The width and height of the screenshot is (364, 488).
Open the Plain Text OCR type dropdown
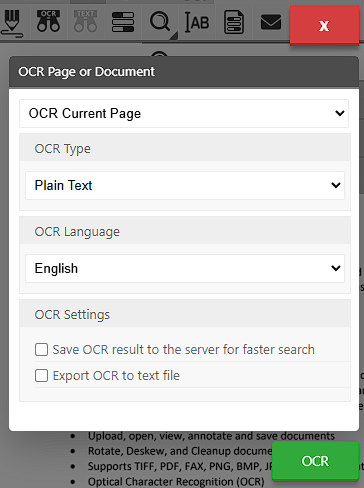(185, 185)
